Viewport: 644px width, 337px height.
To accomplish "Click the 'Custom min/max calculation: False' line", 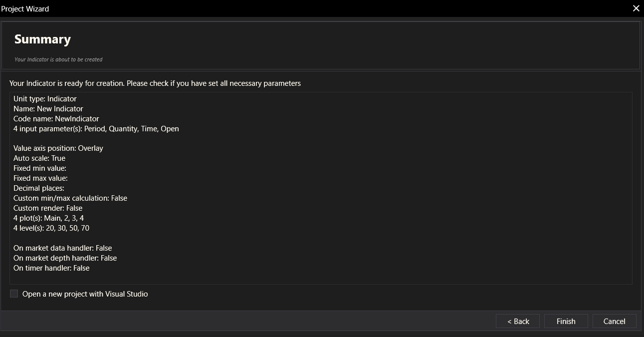I will tap(70, 198).
